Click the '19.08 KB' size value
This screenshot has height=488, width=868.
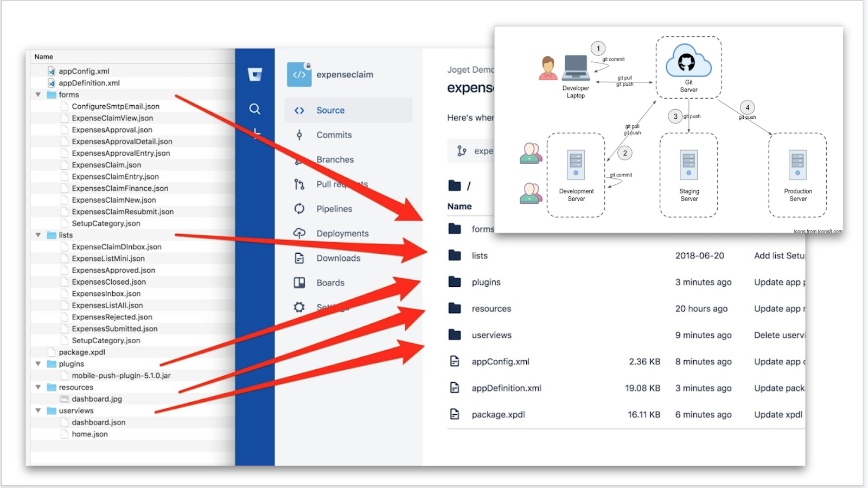(642, 388)
